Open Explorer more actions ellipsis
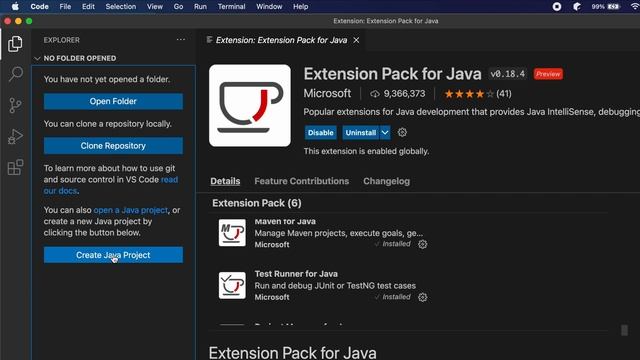 pyautogui.click(x=181, y=40)
